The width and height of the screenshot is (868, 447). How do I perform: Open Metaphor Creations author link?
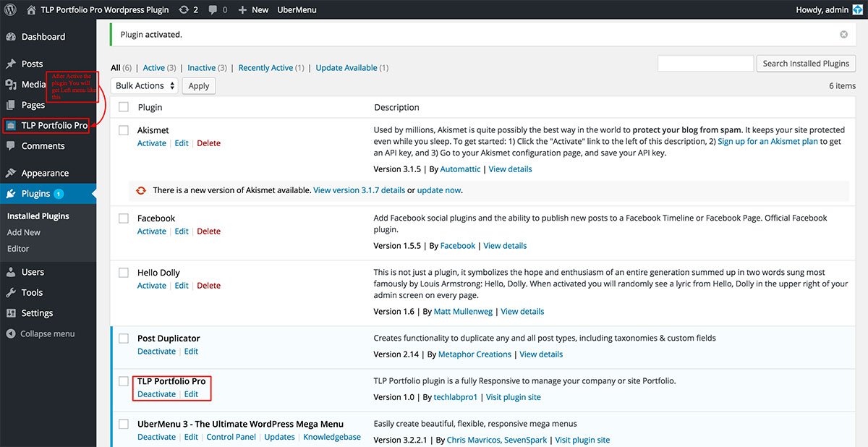[475, 354]
